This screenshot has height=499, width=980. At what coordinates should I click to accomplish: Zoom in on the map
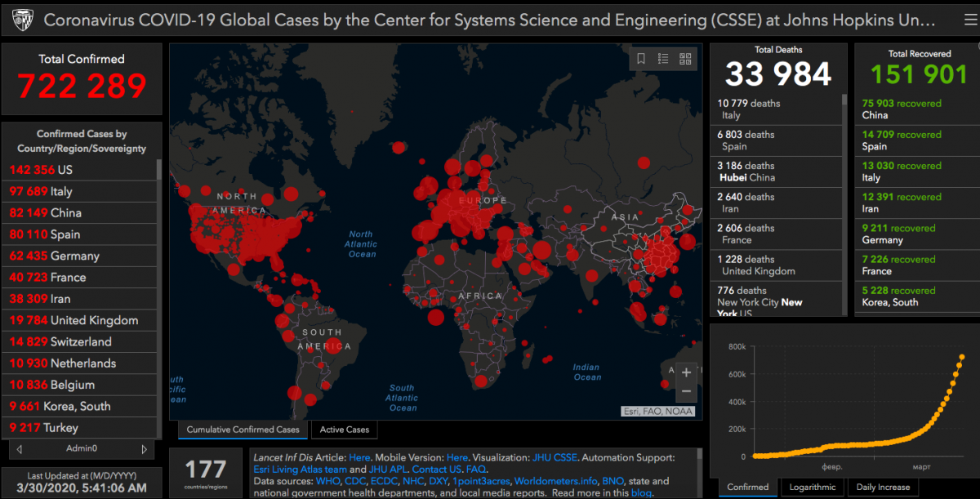(x=686, y=372)
